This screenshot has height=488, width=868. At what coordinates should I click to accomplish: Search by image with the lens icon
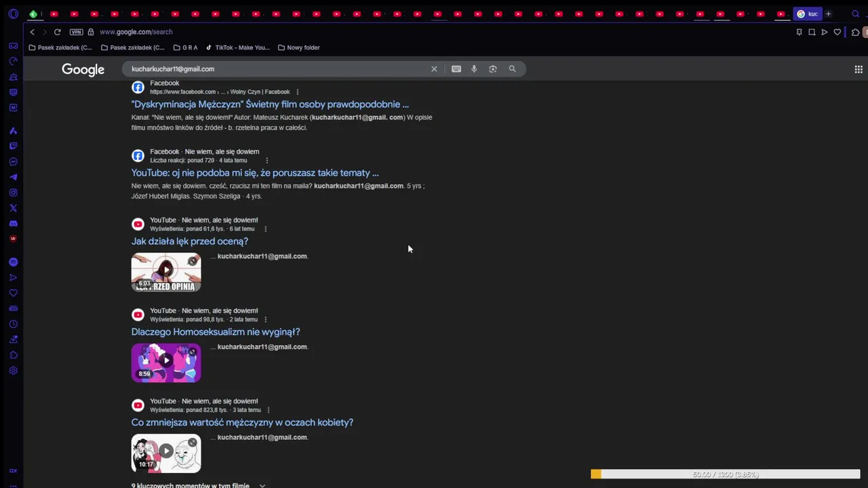click(493, 69)
